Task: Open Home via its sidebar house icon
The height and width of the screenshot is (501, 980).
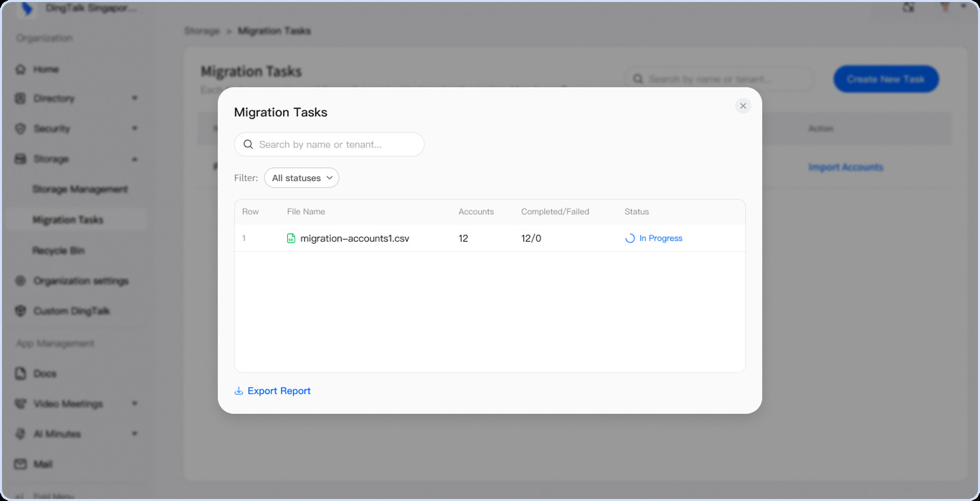Action: tap(21, 69)
